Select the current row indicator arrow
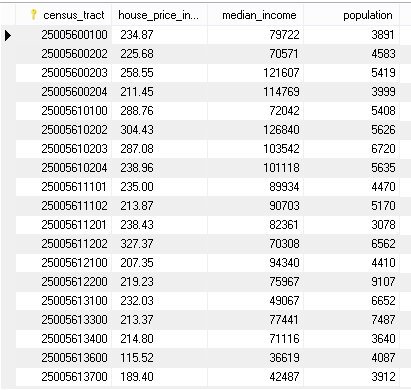 point(8,35)
